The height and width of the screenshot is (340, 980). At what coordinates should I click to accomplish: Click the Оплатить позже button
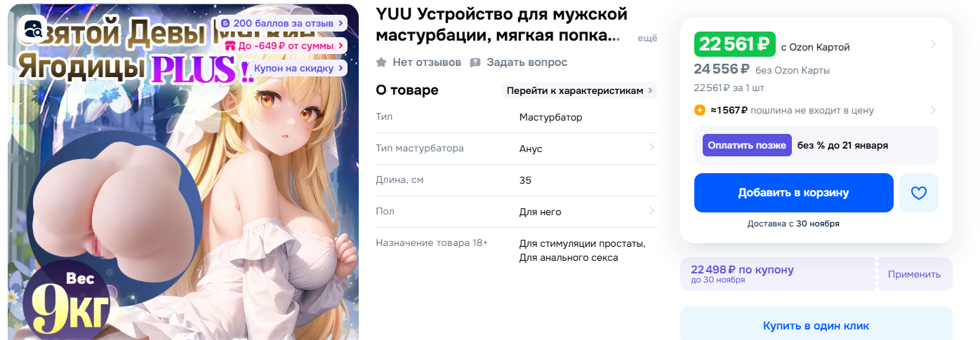747,145
